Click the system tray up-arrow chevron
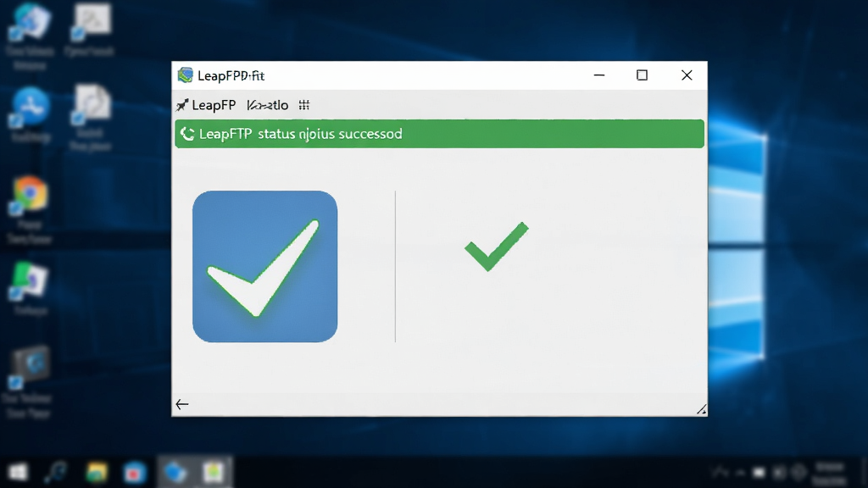This screenshot has width=868, height=488. [739, 473]
